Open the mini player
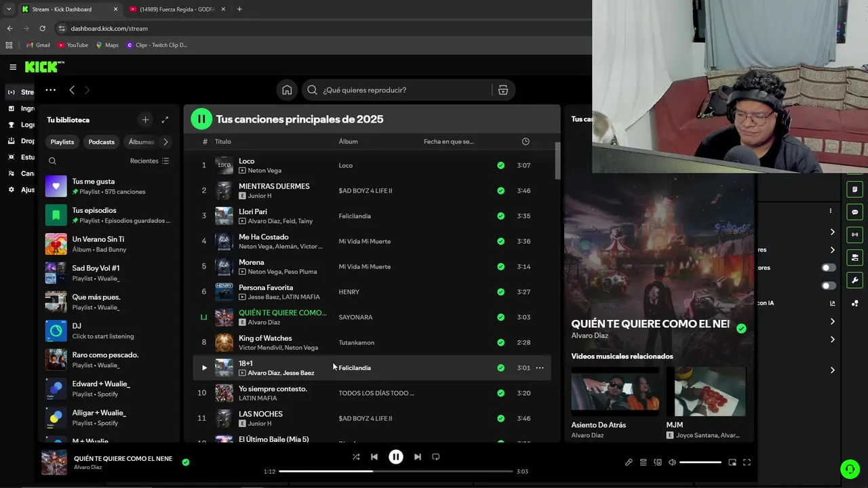The width and height of the screenshot is (868, 488). point(732,462)
